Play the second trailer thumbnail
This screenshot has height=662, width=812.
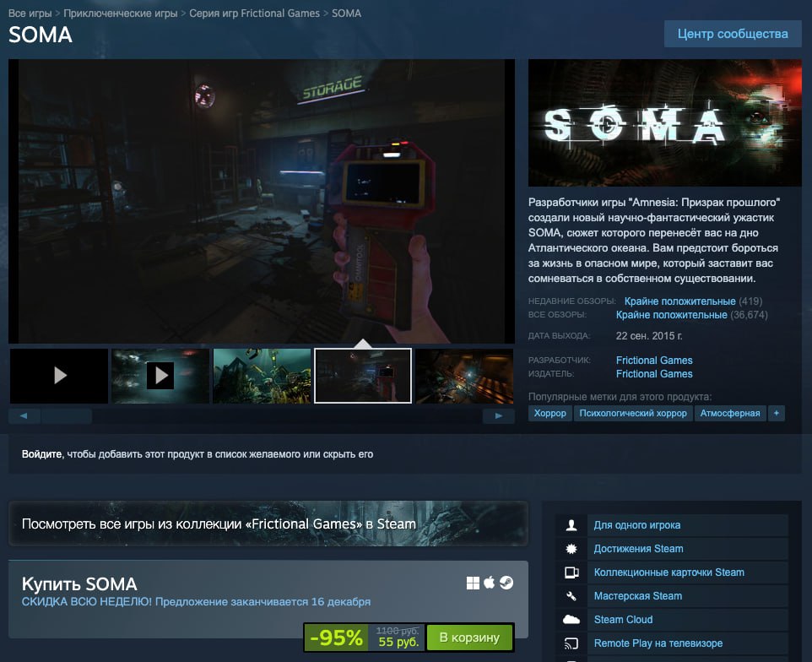pyautogui.click(x=160, y=376)
